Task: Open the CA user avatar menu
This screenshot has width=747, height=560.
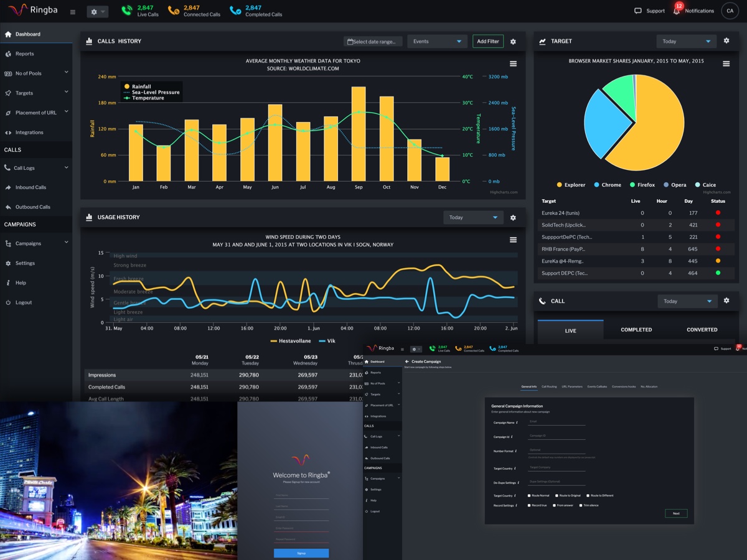Action: [x=730, y=11]
